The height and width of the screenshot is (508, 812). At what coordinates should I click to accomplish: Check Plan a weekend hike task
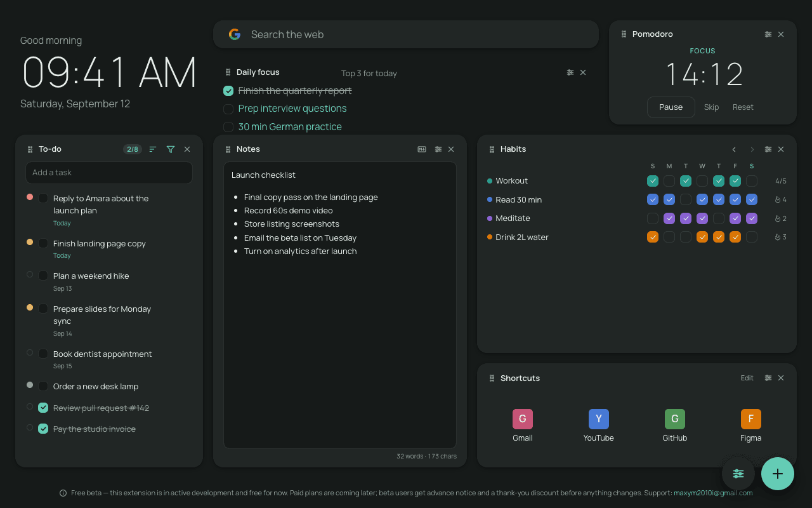[43, 276]
